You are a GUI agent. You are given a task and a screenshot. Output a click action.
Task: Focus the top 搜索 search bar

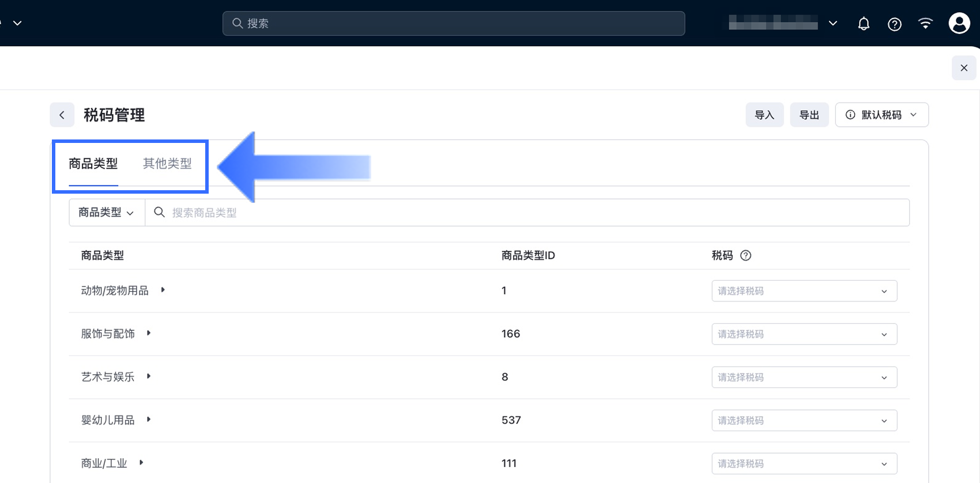454,24
